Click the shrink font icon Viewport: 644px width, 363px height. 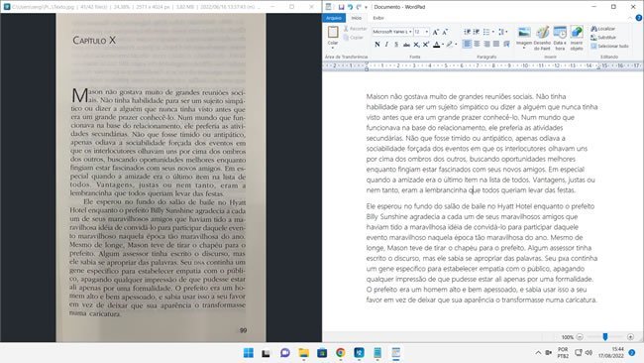click(x=445, y=32)
